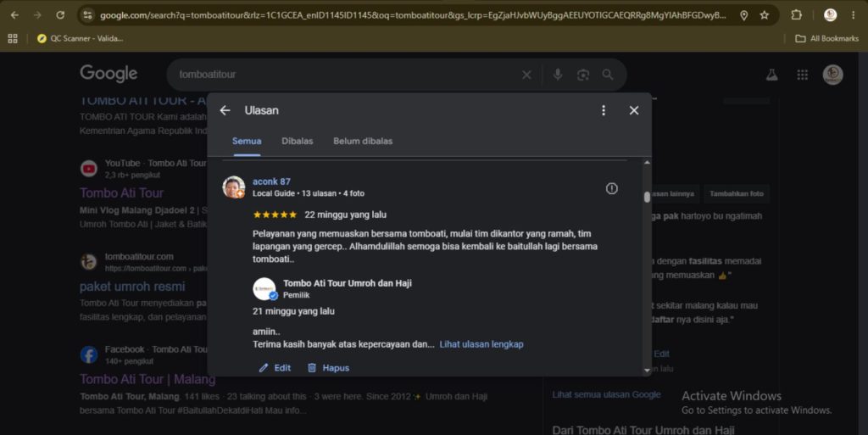
Task: Switch to the Belum dibalas tab
Action: coord(363,141)
